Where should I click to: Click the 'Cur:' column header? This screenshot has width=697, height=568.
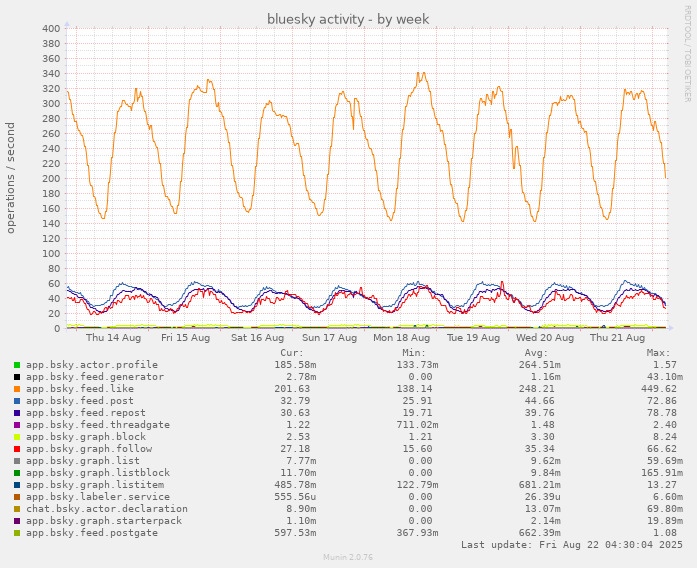[x=292, y=353]
